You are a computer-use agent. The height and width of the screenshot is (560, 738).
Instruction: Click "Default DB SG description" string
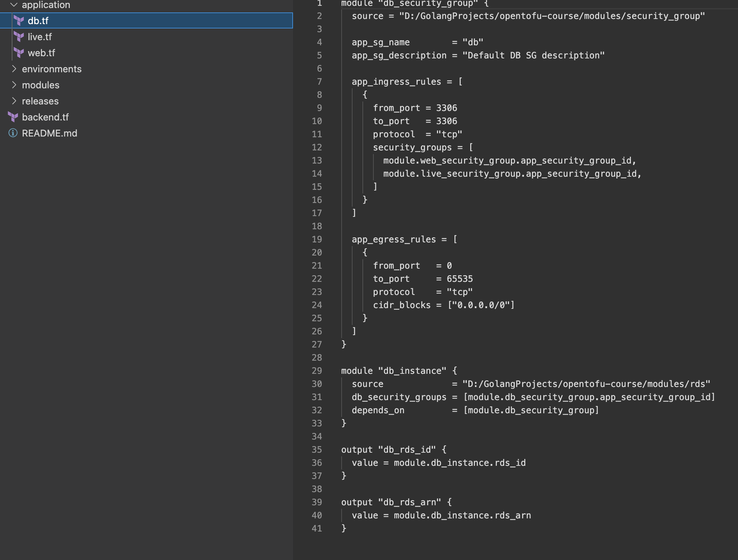point(533,55)
